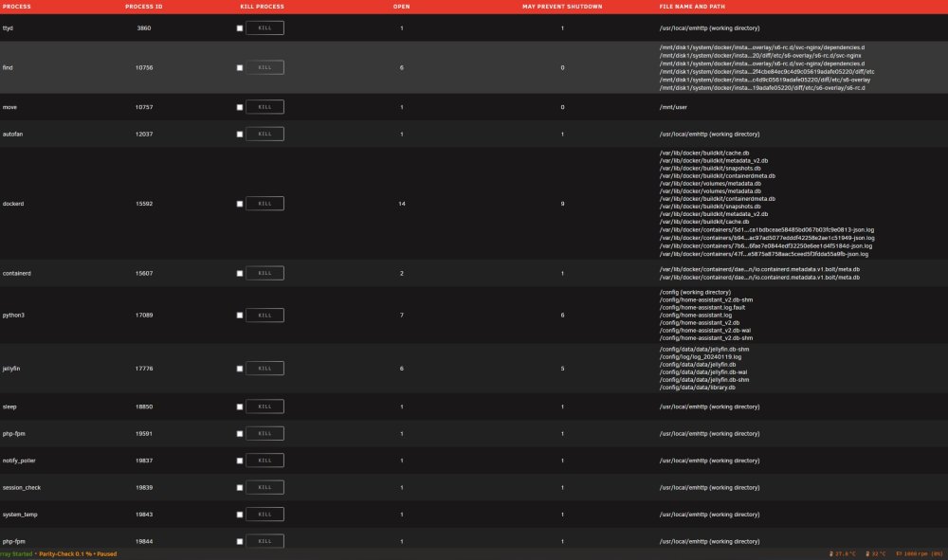This screenshot has width=948, height=560.
Task: Sort by the Process column header
Action: (x=16, y=7)
